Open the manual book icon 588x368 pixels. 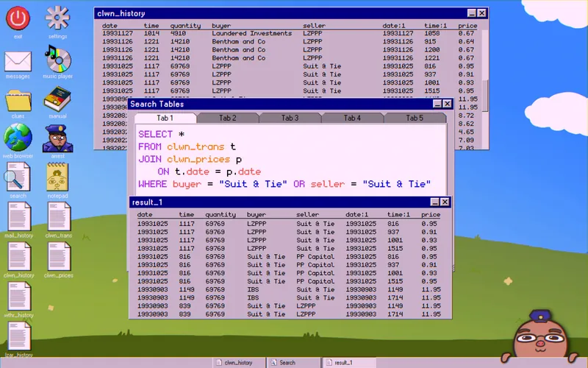coord(57,99)
